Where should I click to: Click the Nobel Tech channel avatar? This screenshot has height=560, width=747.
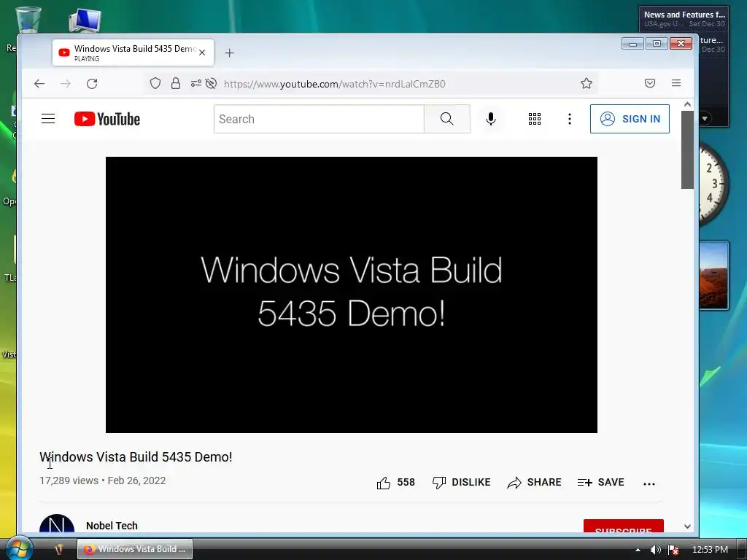point(57,524)
